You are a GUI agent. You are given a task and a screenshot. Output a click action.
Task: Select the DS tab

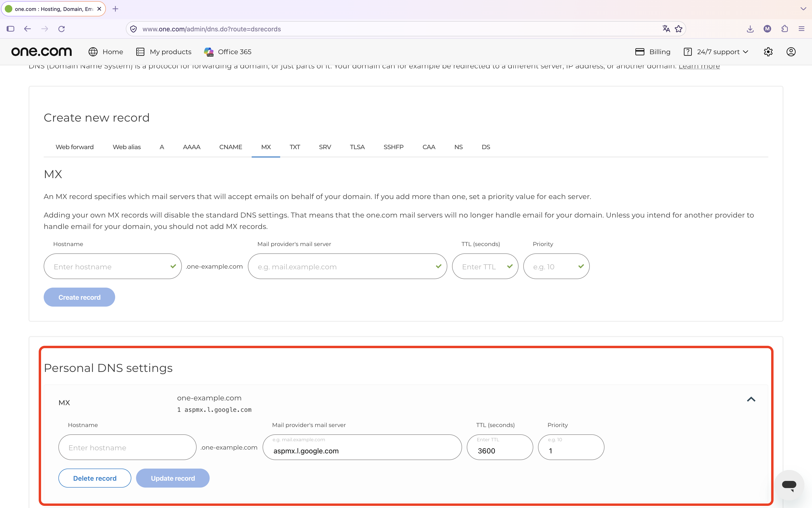point(486,147)
